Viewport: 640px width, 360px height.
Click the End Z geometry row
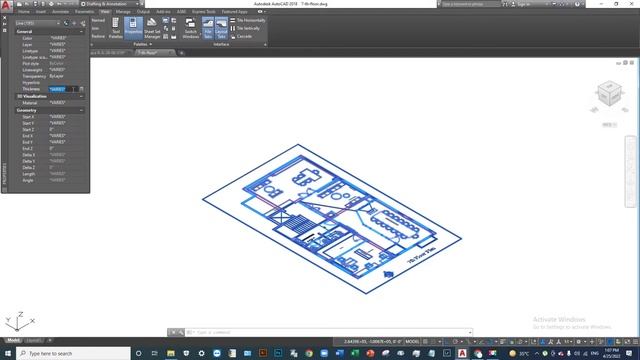pyautogui.click(x=50, y=149)
